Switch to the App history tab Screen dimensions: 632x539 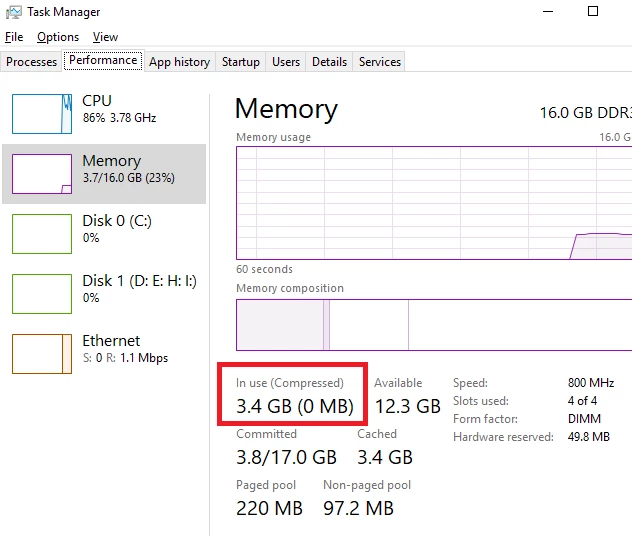[x=180, y=62]
